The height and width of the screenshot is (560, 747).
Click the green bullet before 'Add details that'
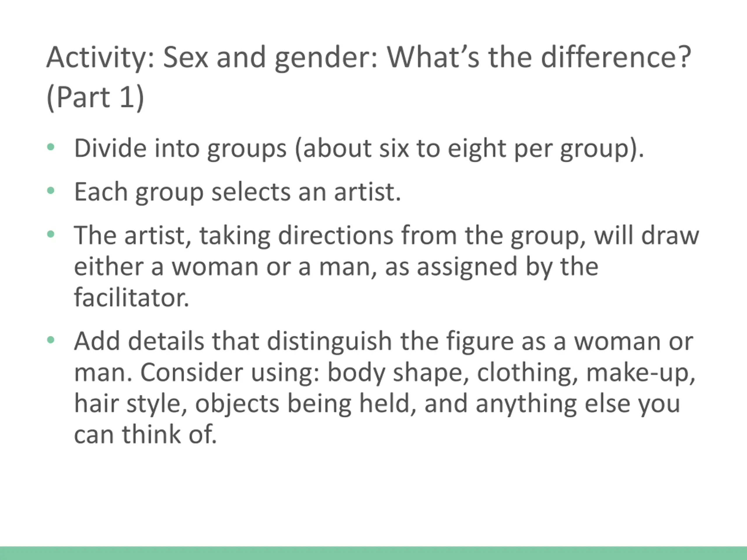click(x=51, y=340)
